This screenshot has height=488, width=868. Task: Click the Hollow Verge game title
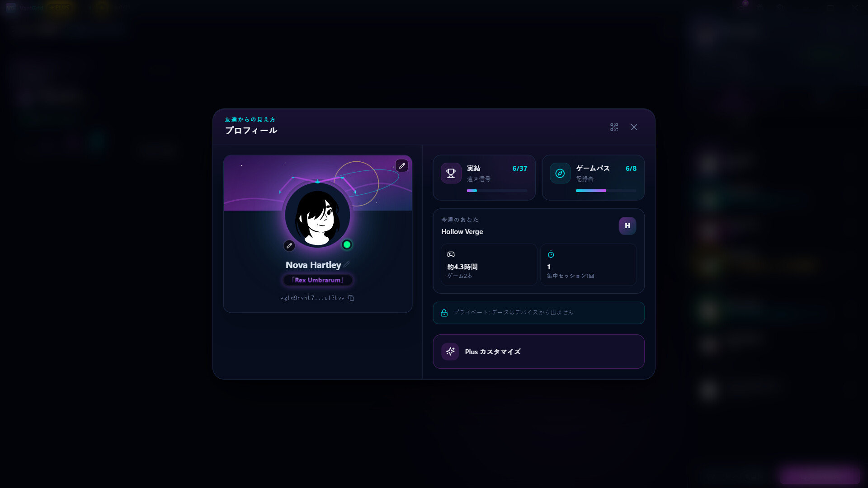(462, 232)
